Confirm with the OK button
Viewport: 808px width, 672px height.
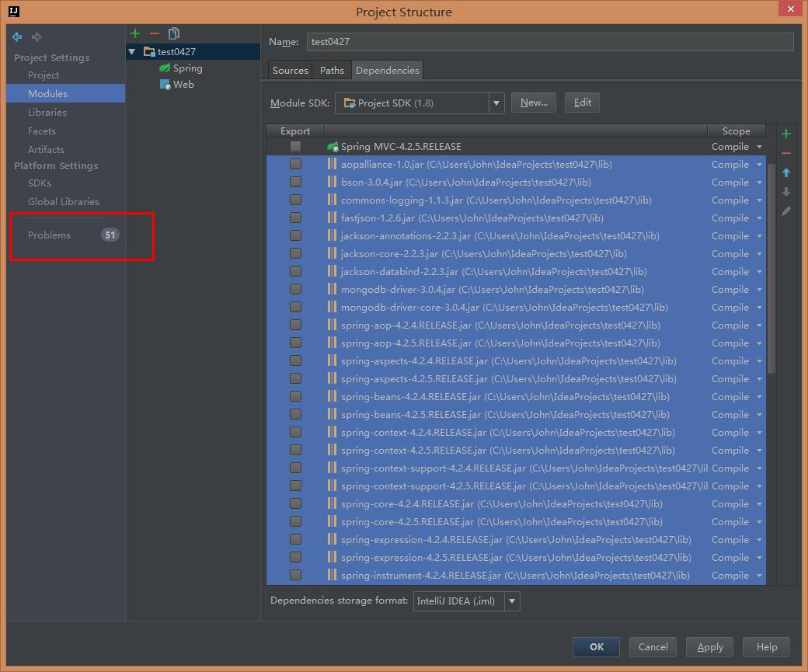pyautogui.click(x=596, y=646)
